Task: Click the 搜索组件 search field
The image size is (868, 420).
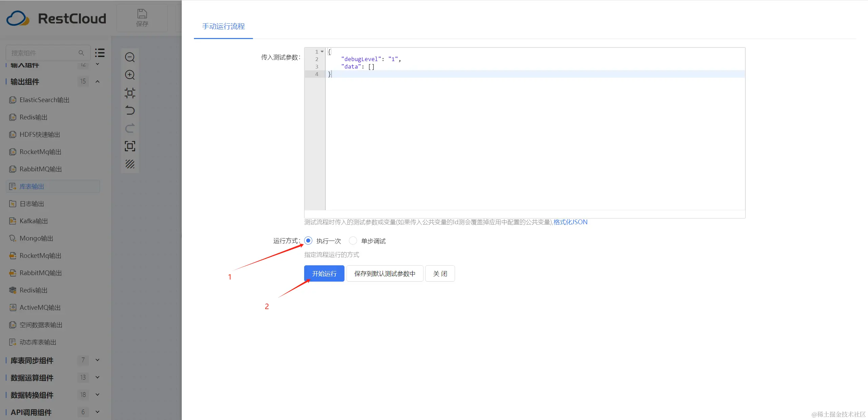Action: click(44, 53)
